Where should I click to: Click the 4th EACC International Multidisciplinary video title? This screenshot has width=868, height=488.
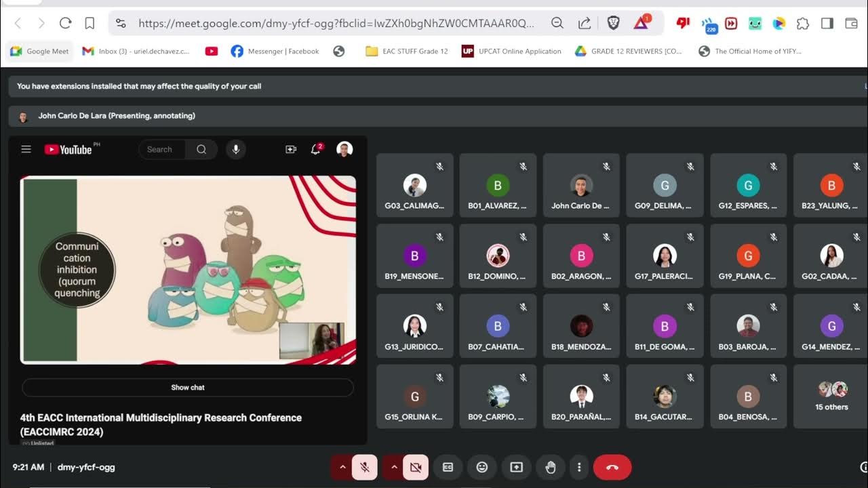(161, 425)
